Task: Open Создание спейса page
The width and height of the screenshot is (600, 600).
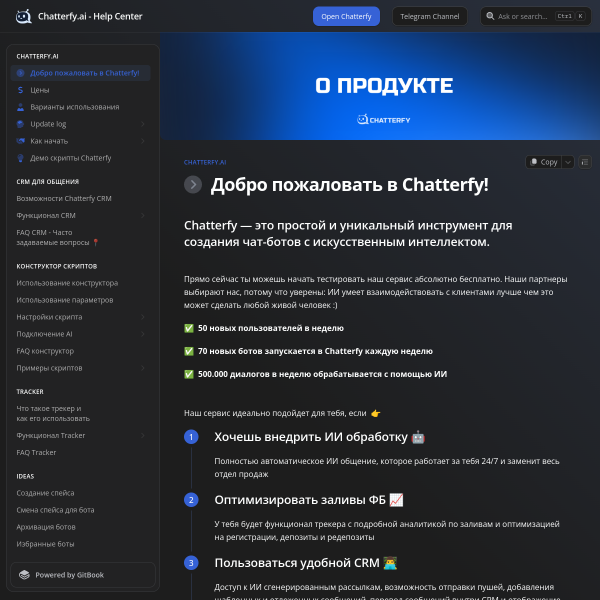Action: coord(80,493)
